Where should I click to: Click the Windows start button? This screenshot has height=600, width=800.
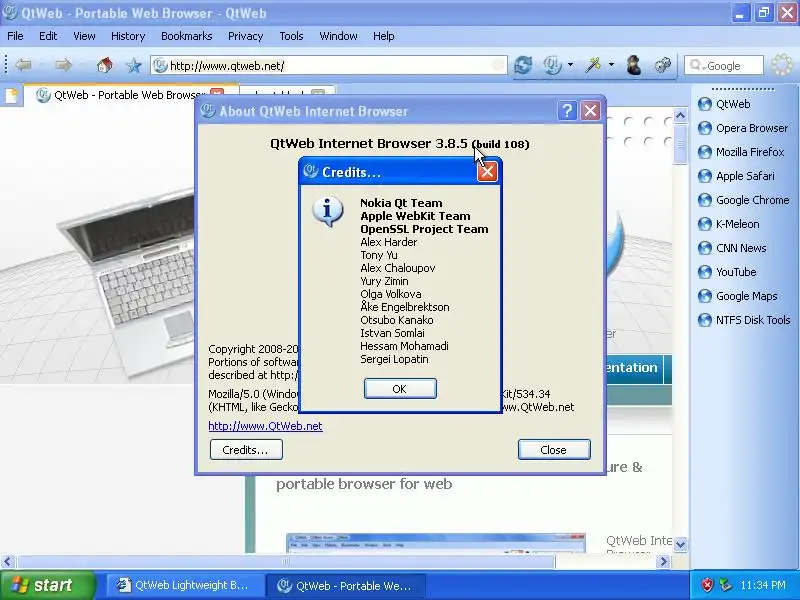point(47,585)
